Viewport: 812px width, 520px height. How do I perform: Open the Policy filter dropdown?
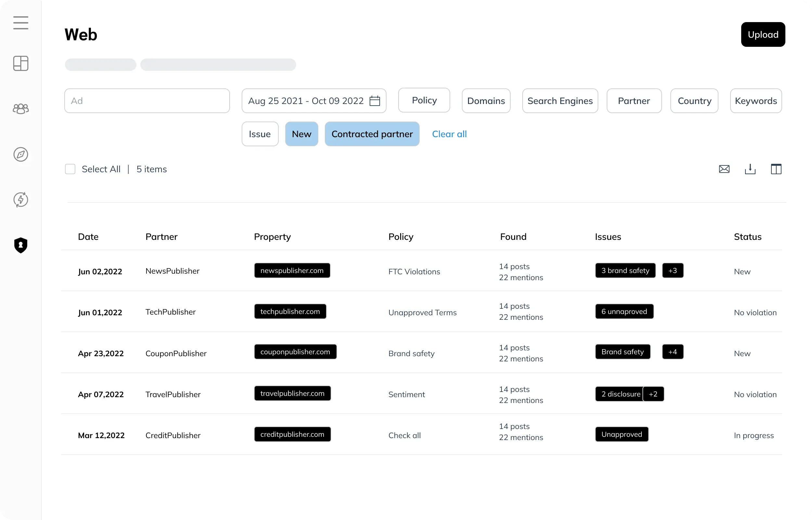(x=424, y=100)
